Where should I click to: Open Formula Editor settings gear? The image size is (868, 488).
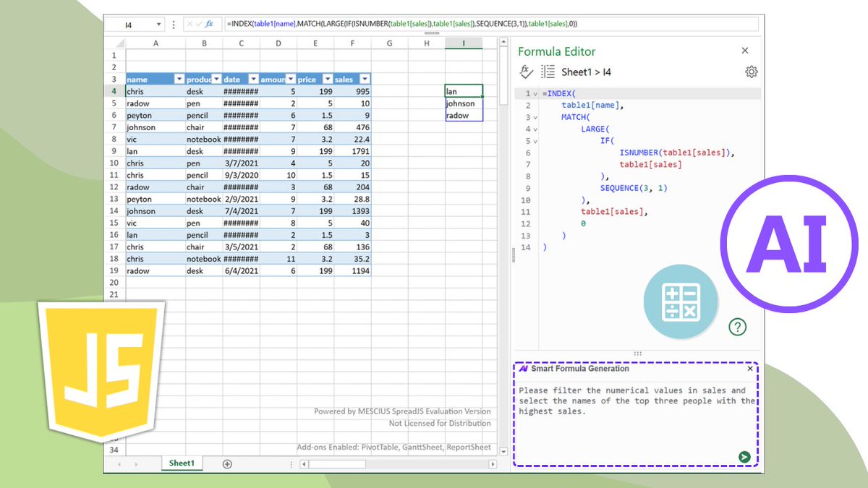[x=752, y=72]
